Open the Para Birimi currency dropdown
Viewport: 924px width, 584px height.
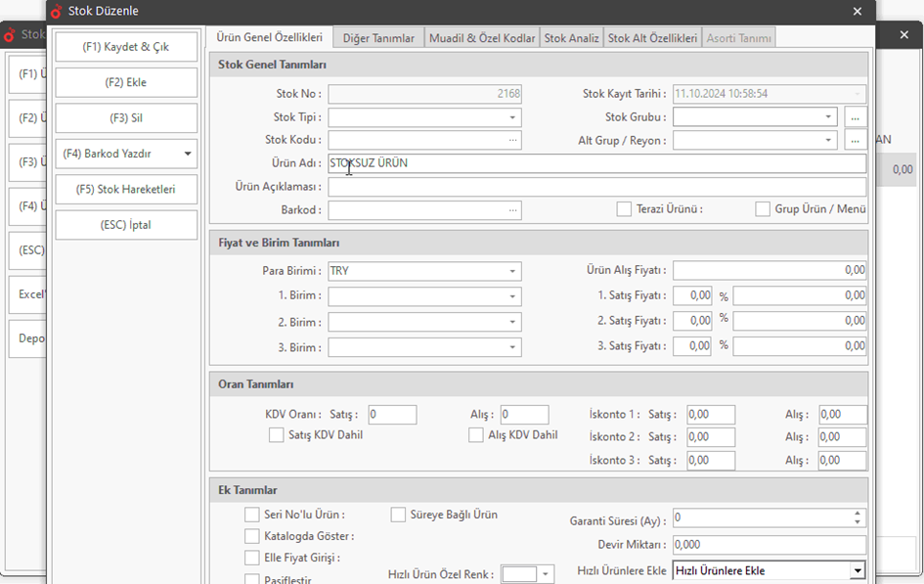[x=512, y=271]
